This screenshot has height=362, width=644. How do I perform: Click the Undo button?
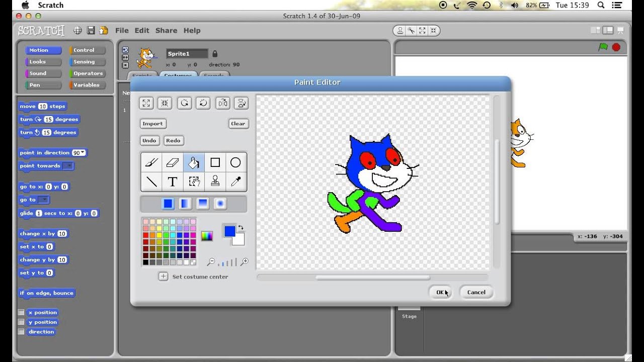[x=149, y=140]
